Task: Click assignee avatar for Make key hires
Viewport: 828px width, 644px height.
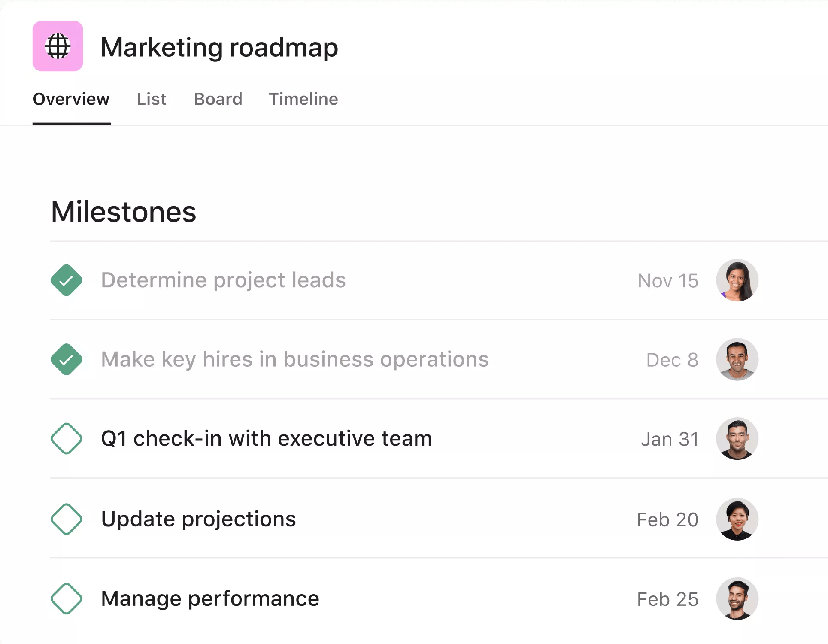Action: point(737,359)
